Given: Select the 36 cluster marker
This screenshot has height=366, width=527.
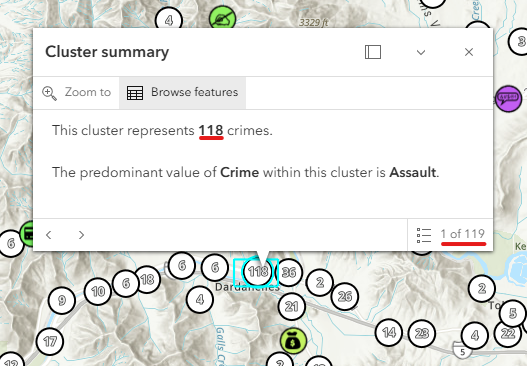Looking at the screenshot, I should (289, 272).
